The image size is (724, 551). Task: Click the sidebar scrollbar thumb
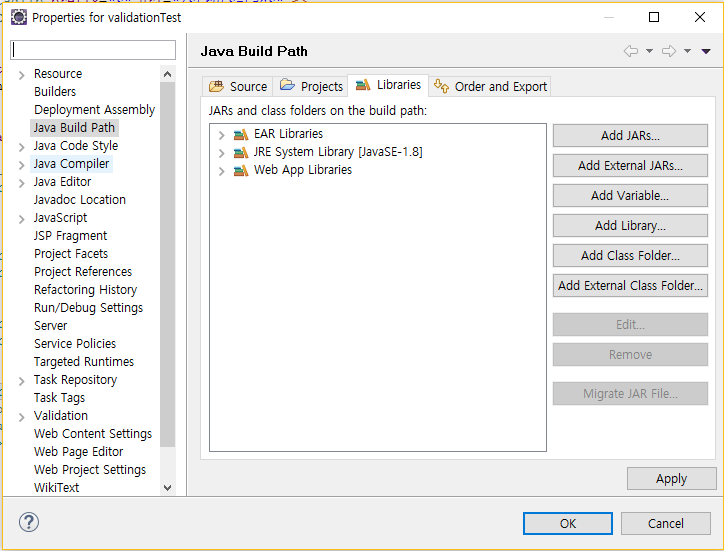pos(168,265)
